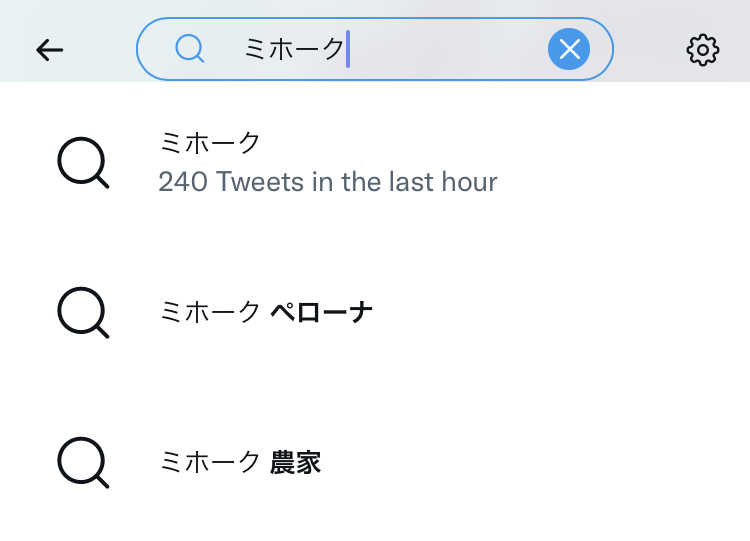Viewport: 750px width, 541px height.
Task: Go back using the left arrow
Action: 49,49
